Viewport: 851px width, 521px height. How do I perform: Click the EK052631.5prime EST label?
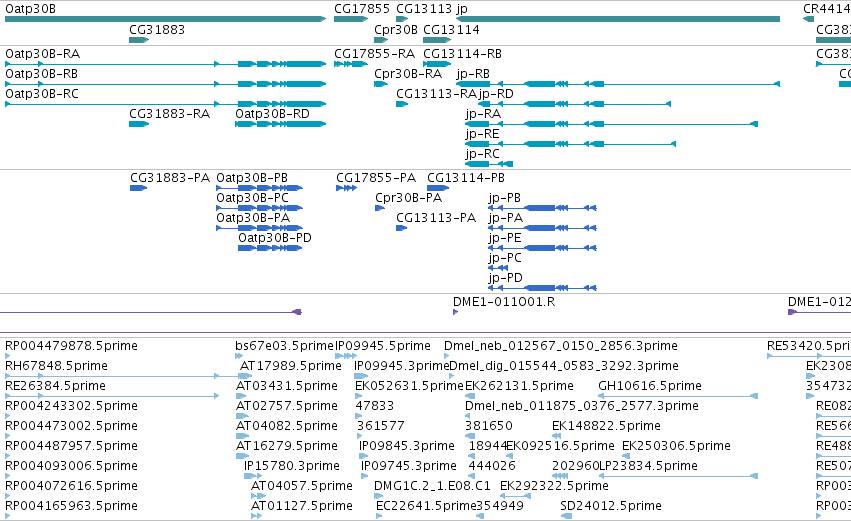409,386
